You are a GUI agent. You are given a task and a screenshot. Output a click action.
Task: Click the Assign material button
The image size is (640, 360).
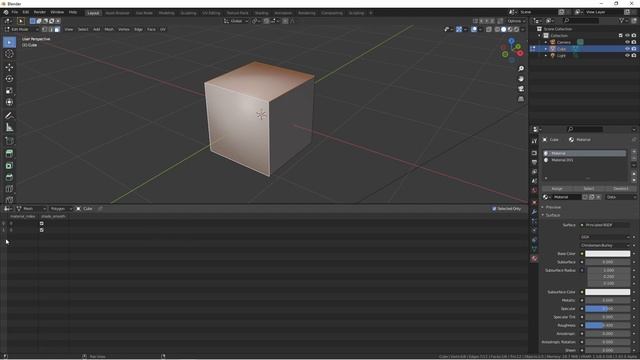click(x=557, y=189)
